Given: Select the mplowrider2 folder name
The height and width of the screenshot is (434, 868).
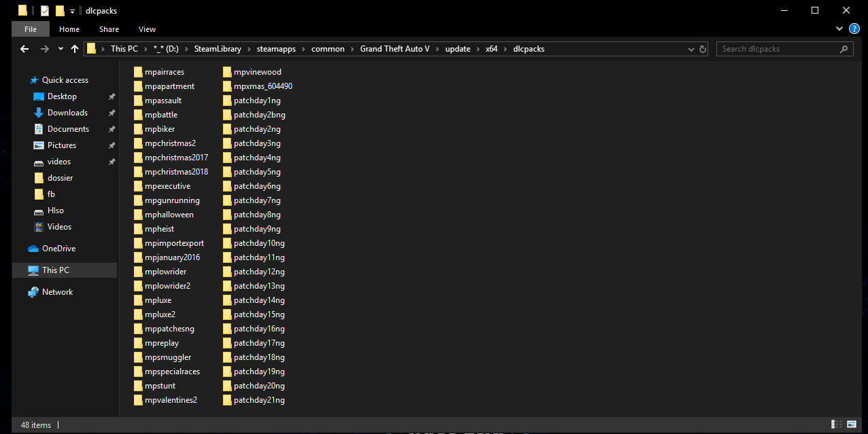Looking at the screenshot, I should point(167,286).
